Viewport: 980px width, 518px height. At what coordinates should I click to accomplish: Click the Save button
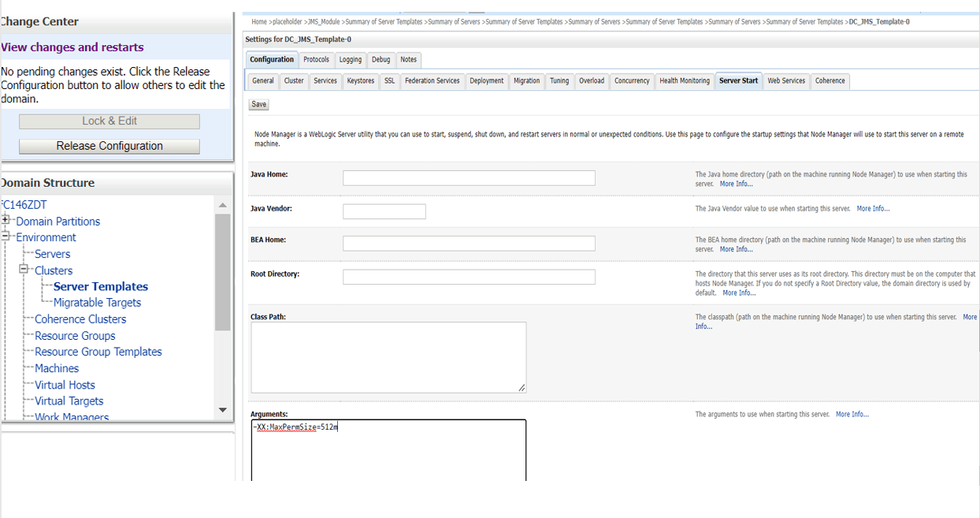pos(259,104)
